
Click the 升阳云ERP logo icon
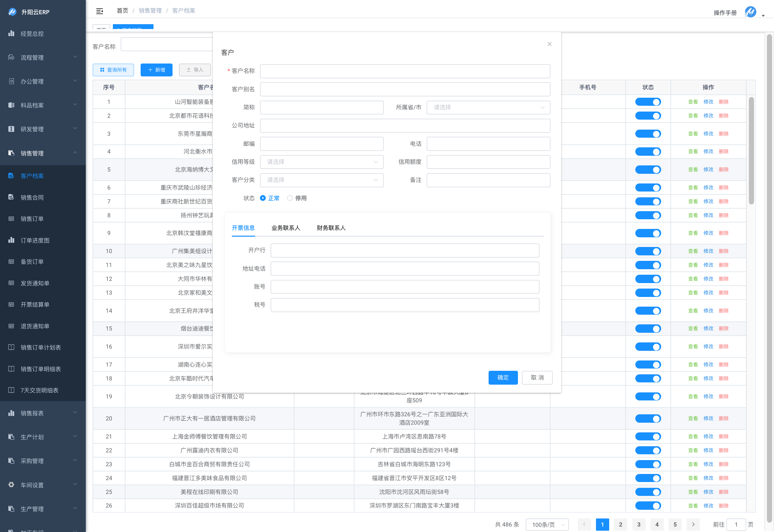(12, 12)
